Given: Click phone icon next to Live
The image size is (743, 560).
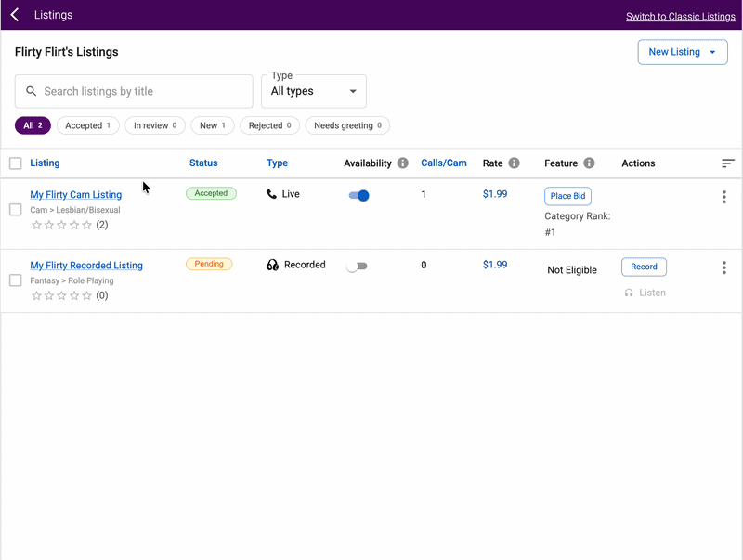Looking at the screenshot, I should click(271, 194).
